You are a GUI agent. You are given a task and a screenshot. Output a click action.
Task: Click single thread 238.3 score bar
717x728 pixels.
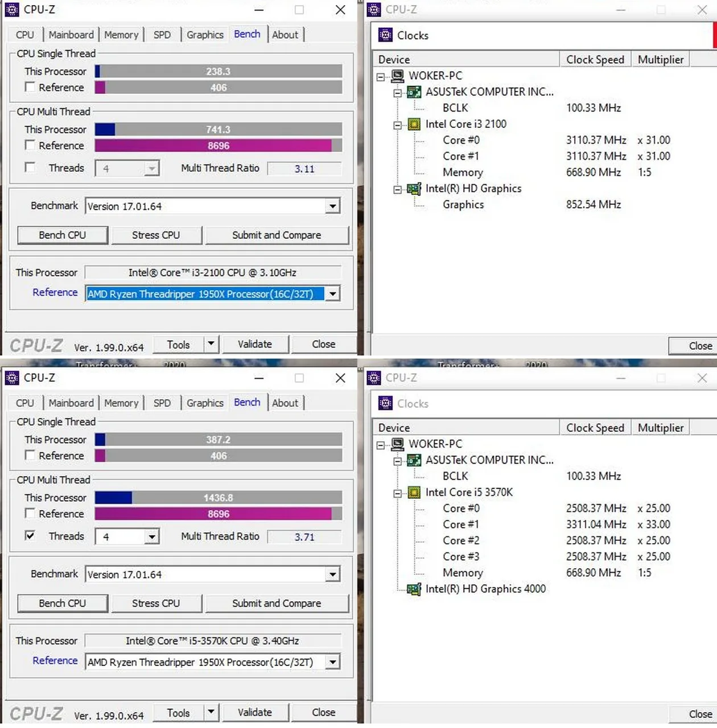219,71
